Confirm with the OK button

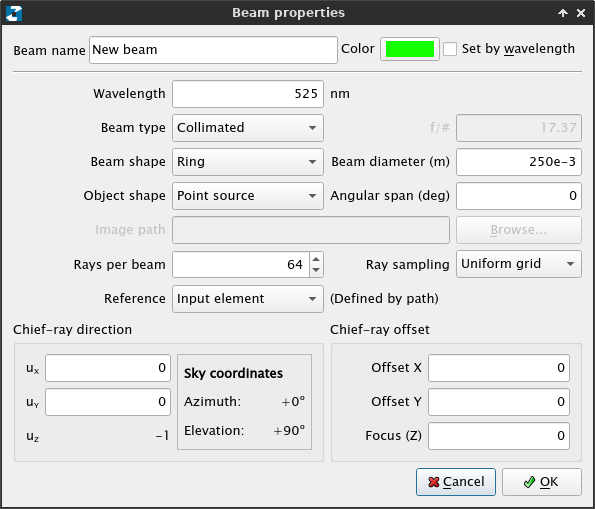[542, 482]
